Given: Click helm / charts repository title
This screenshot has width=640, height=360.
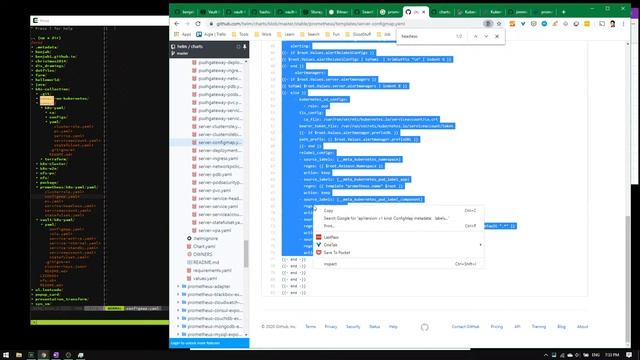Looking at the screenshot, I should pos(190,47).
